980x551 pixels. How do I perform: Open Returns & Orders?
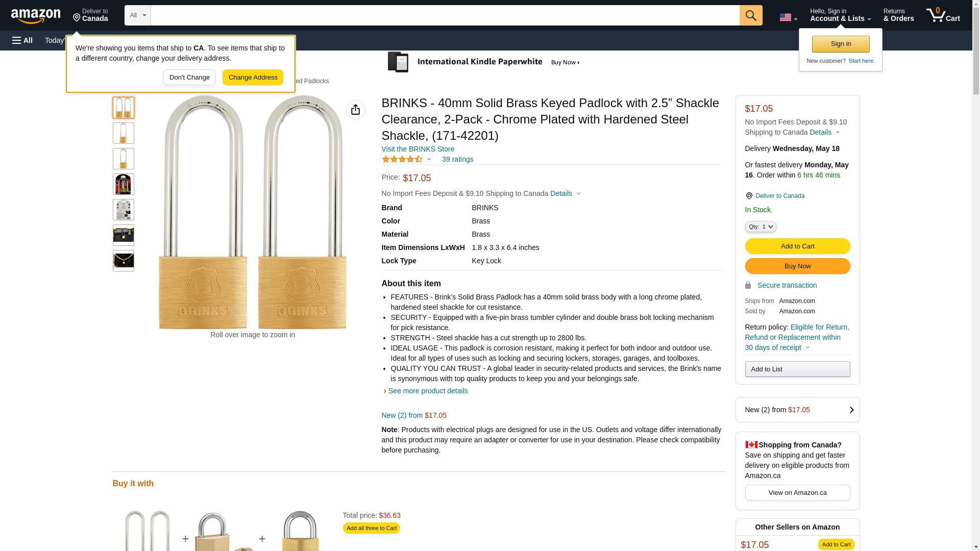pos(898,15)
